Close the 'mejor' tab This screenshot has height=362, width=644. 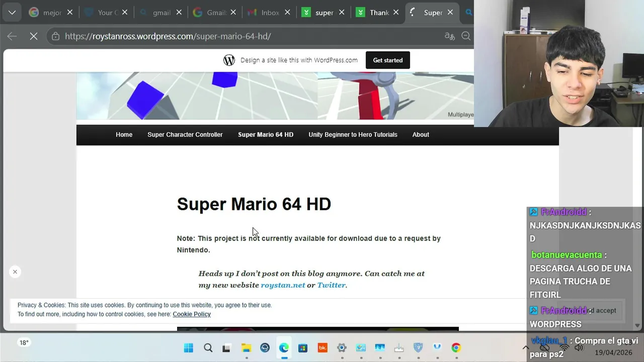pos(70,13)
